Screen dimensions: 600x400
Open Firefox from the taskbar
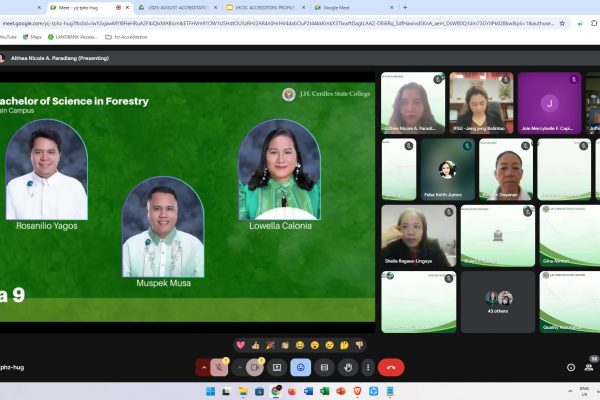(x=292, y=391)
